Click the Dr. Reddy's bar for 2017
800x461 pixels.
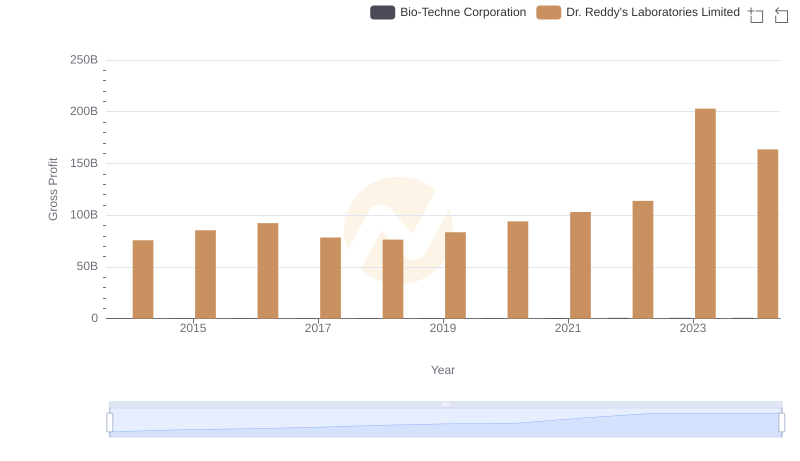[x=330, y=278]
